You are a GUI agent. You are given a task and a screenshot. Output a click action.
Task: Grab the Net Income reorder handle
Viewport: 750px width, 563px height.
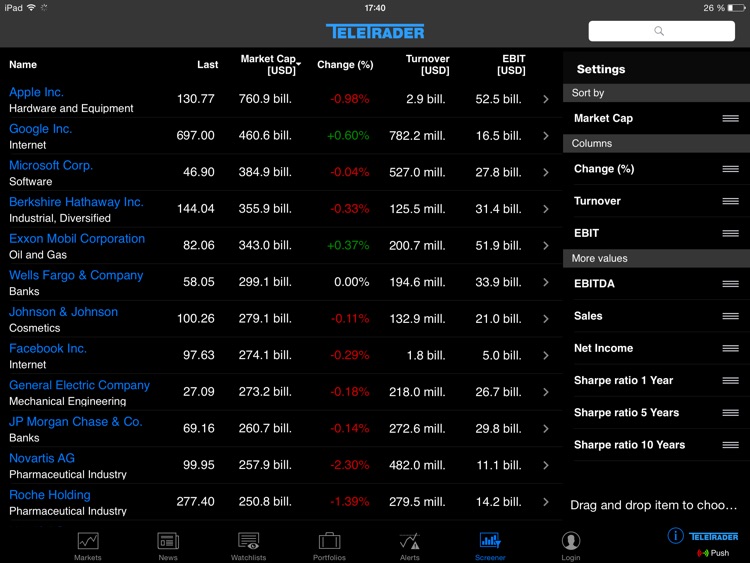(x=730, y=348)
